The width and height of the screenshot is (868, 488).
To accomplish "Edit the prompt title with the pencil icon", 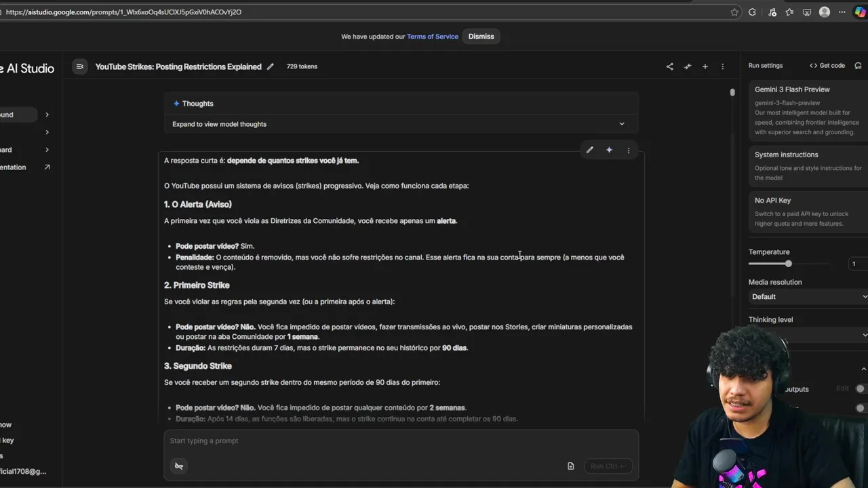I will point(271,66).
